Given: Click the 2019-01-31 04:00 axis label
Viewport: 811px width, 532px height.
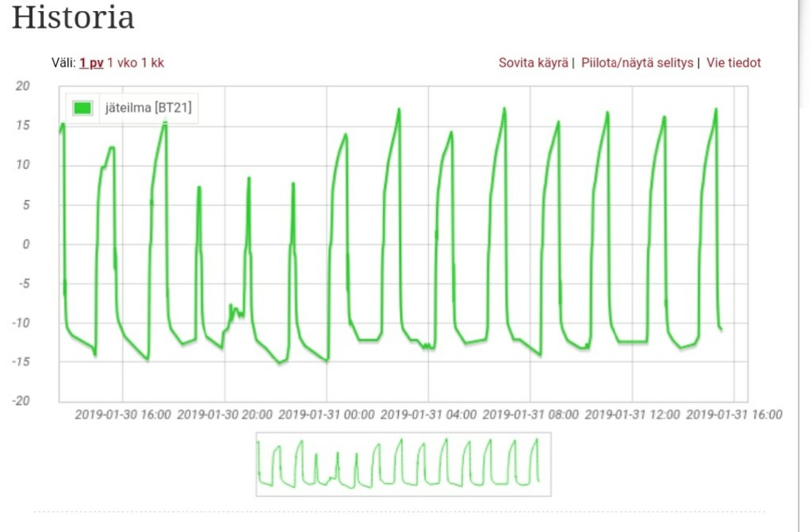Looking at the screenshot, I should point(428,415).
